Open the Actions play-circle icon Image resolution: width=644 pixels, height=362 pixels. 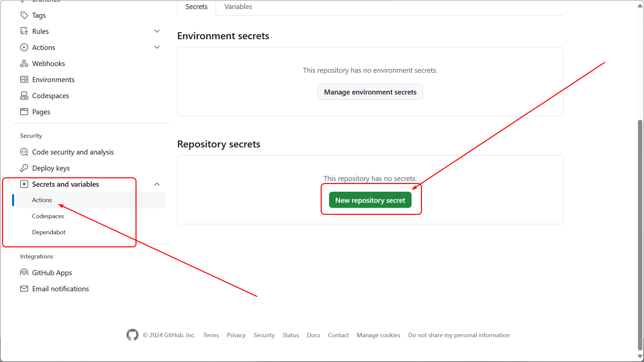(24, 48)
